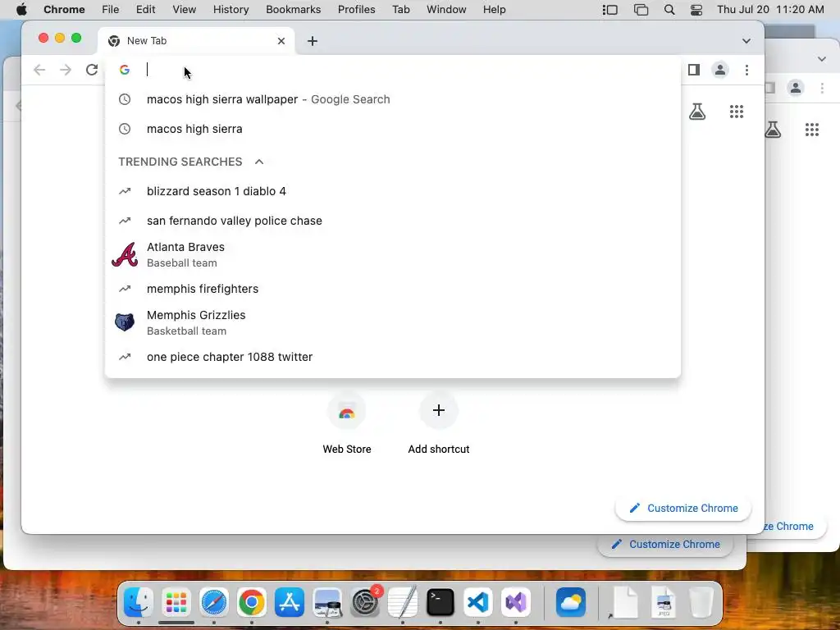Open Control Center in the menu bar
Image resolution: width=840 pixels, height=630 pixels.
[x=696, y=10]
